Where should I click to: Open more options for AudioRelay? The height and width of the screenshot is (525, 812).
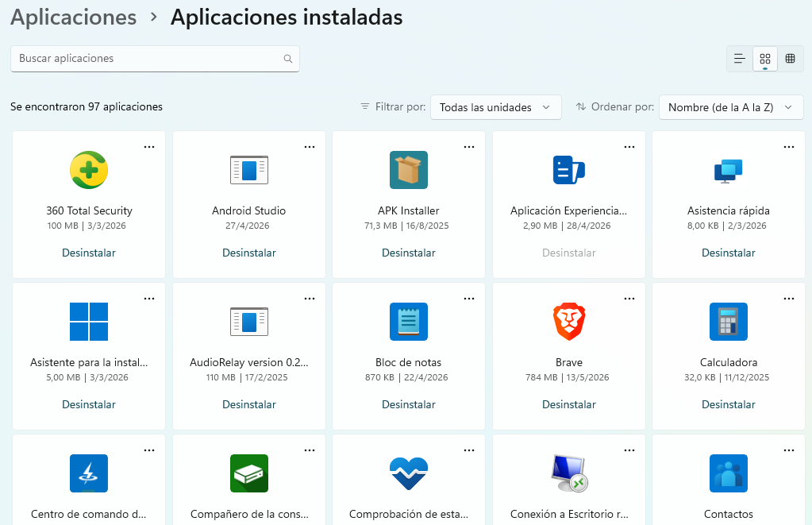pos(310,299)
